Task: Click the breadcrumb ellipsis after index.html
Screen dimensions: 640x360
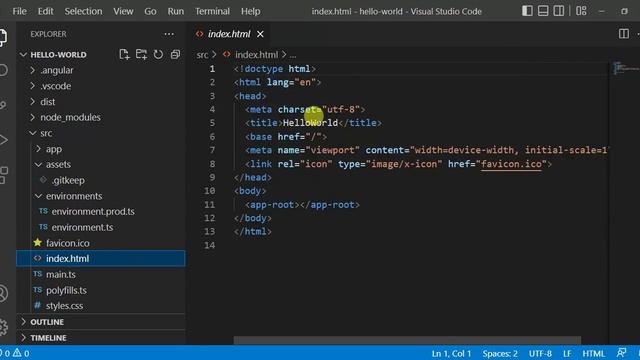Action: (293, 55)
